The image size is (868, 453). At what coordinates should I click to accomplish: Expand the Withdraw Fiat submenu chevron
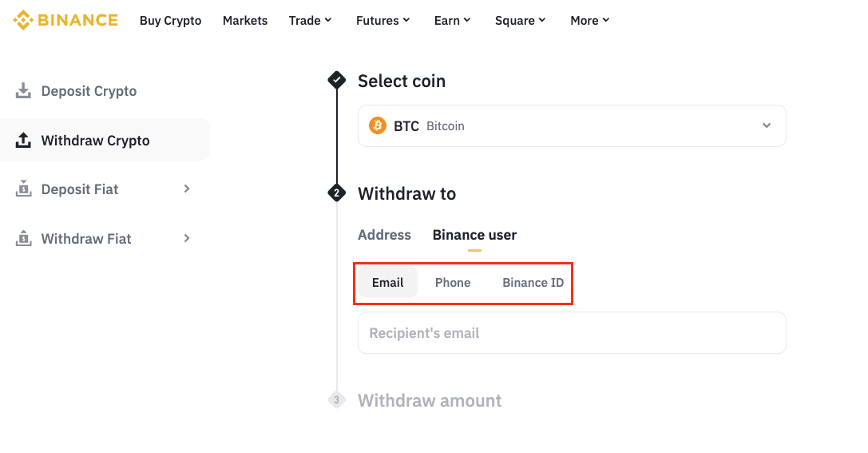[187, 238]
